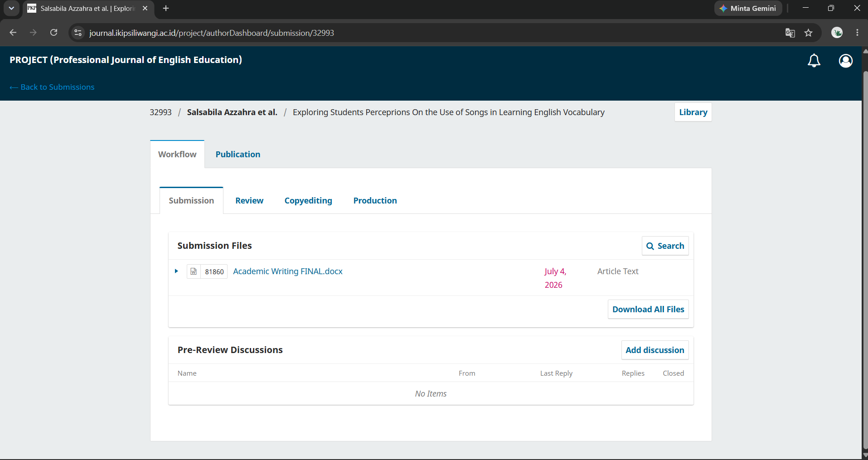Click the July 4, 2026 date

556,278
